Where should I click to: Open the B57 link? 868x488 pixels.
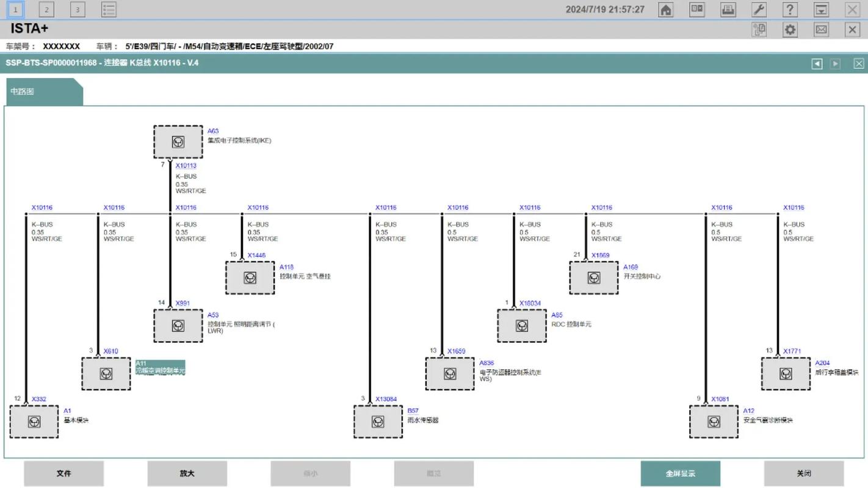coord(413,411)
